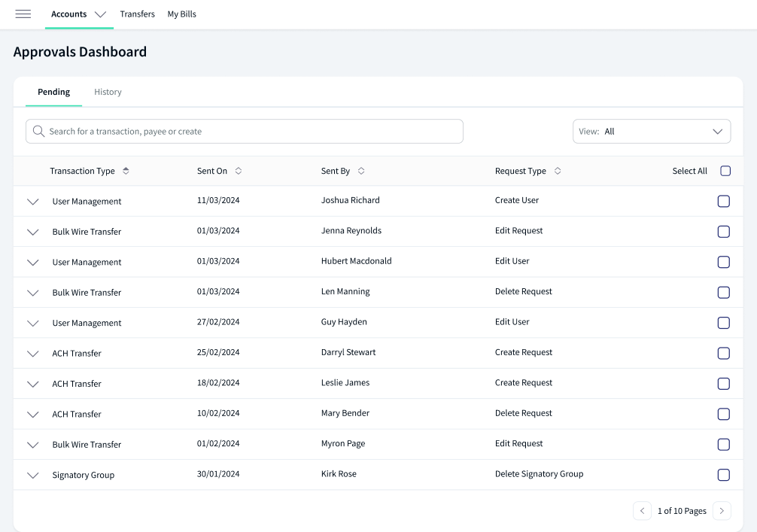Expand Kirk Rose's Signatory Group row
The image size is (757, 532).
point(33,476)
